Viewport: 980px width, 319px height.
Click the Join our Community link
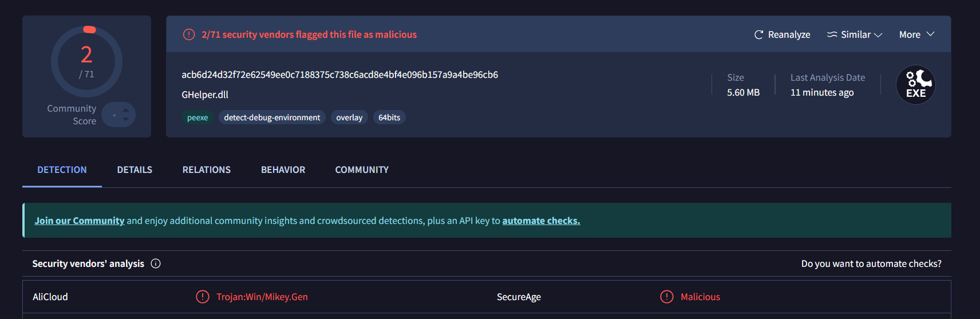click(x=80, y=220)
